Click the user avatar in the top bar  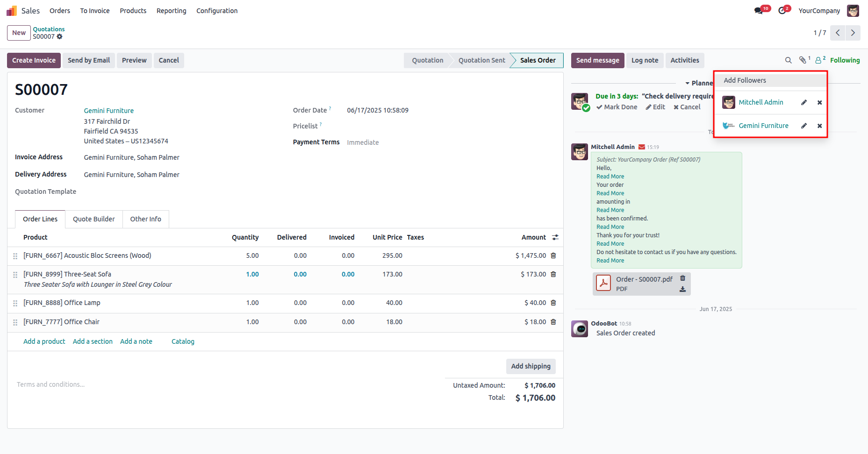[853, 11]
